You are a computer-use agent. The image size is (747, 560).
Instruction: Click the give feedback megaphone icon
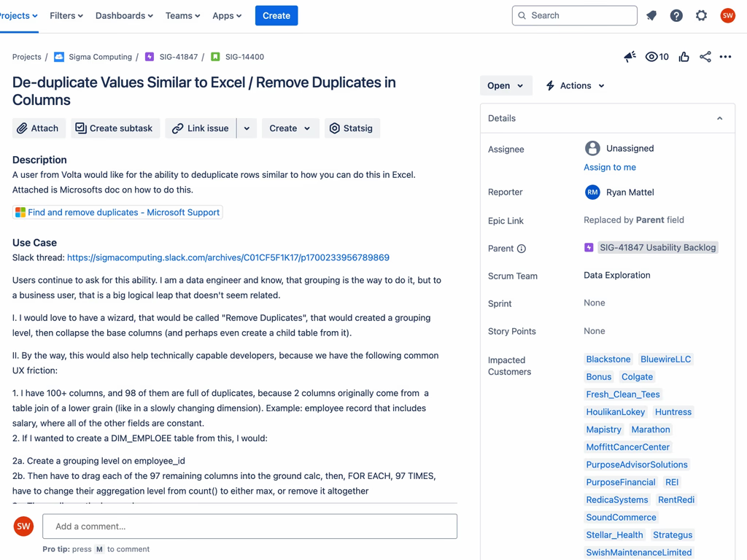tap(630, 57)
